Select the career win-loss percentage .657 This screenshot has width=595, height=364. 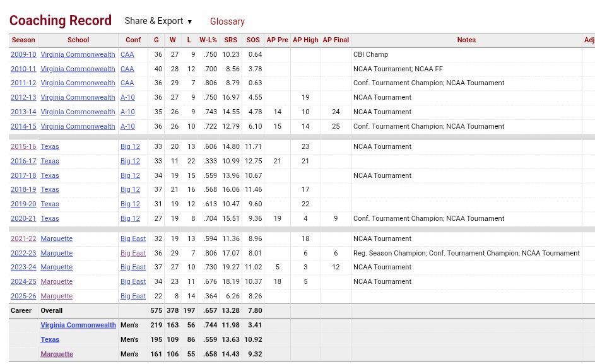(x=210, y=310)
